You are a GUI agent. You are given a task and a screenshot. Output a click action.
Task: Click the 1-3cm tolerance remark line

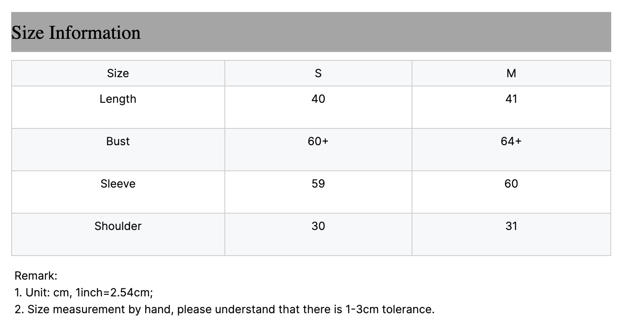(x=224, y=309)
